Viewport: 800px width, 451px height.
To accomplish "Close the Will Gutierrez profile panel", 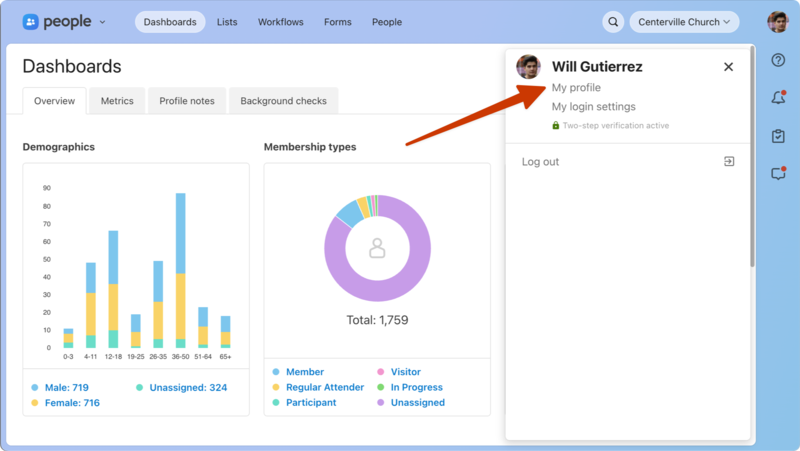I will (x=728, y=67).
